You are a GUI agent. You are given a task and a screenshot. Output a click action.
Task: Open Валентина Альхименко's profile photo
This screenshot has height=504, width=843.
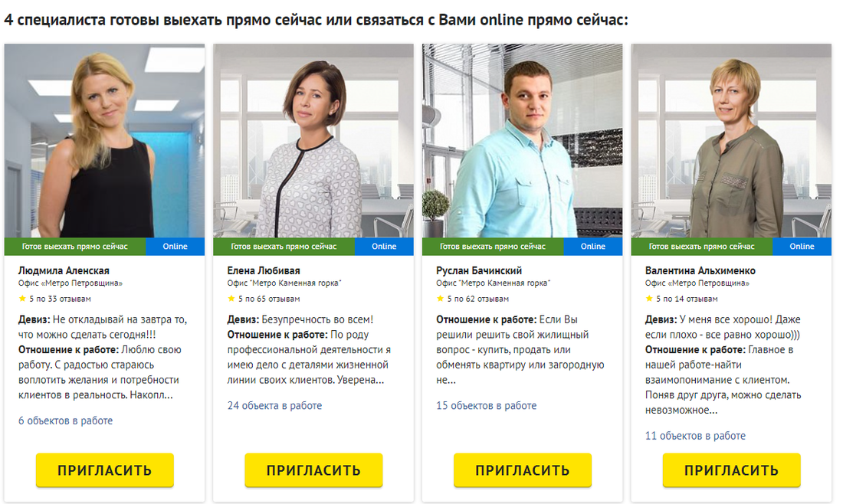click(x=732, y=141)
